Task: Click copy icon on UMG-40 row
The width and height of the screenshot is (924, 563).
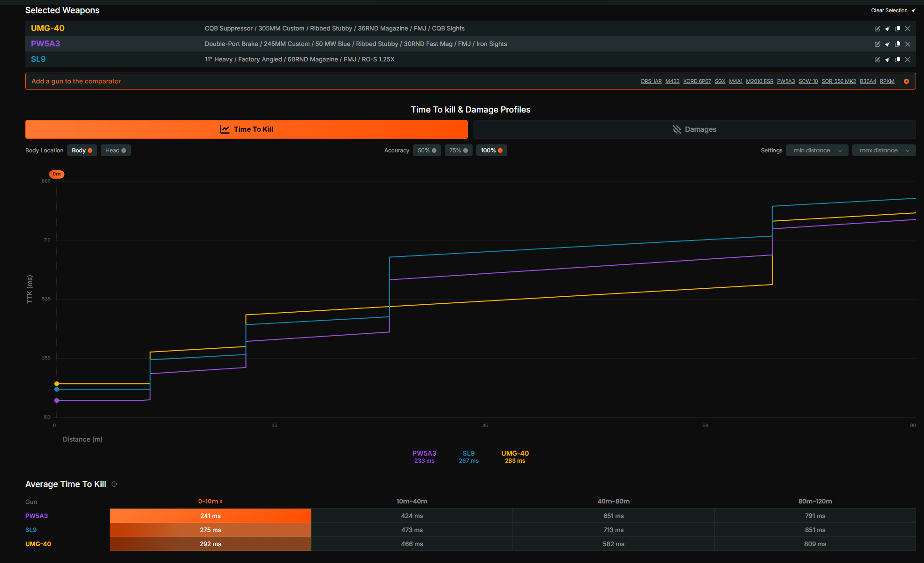Action: (898, 29)
